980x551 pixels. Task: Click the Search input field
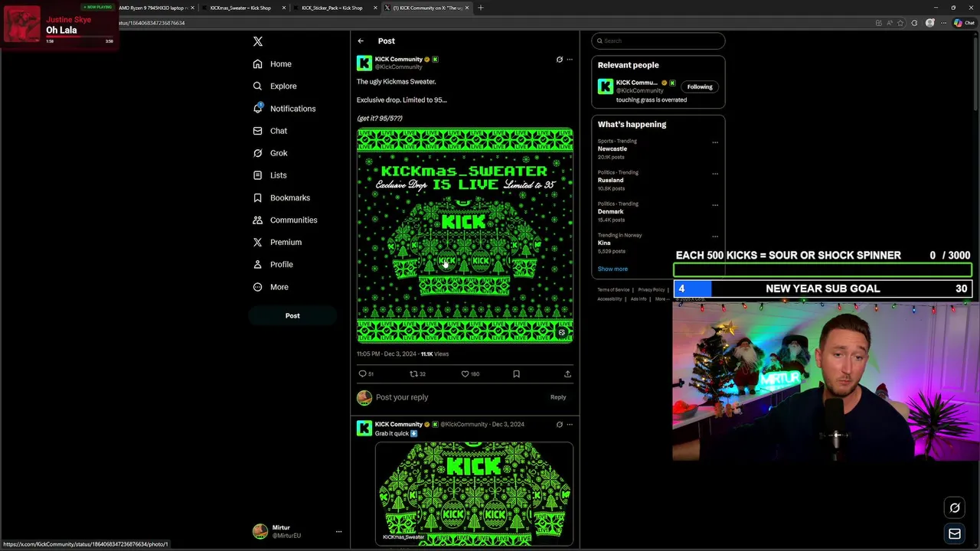pos(658,41)
